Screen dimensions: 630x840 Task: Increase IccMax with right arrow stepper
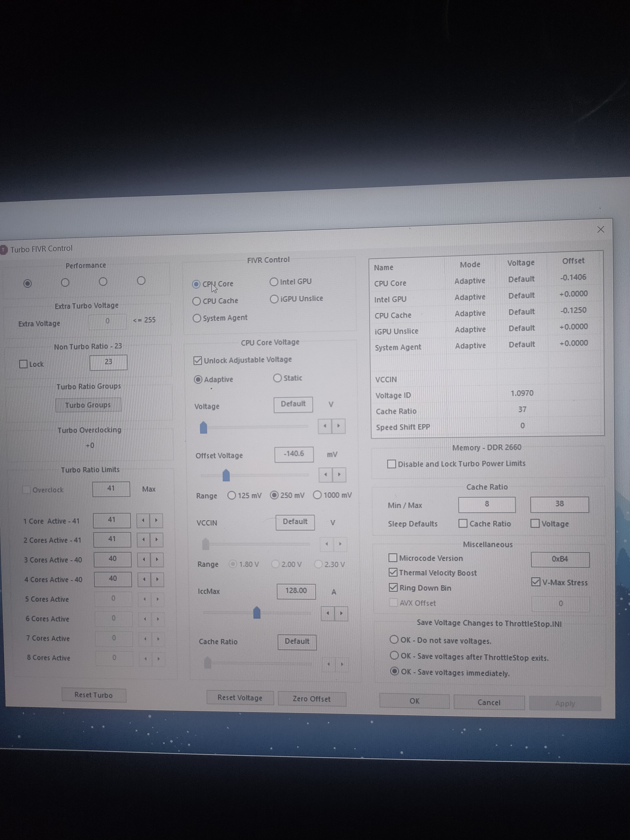pos(341,613)
